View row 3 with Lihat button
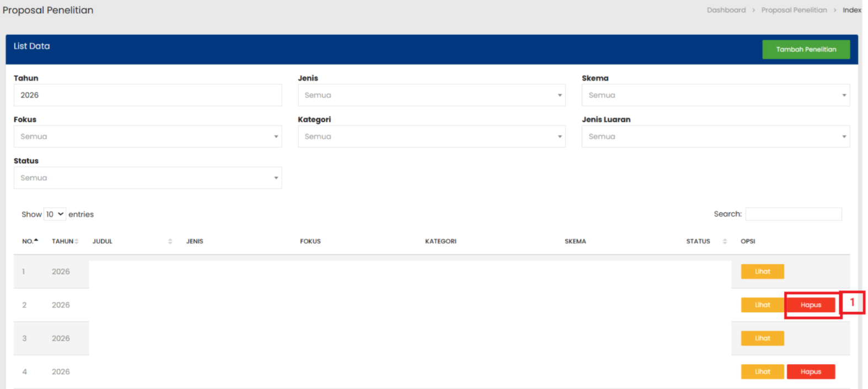The image size is (868, 389). point(762,338)
